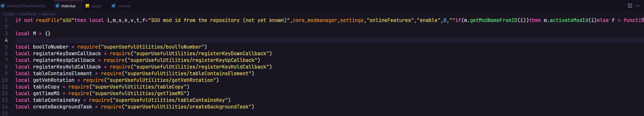Click the boolToNumber variable on line 5
This screenshot has height=116, width=644.
click(x=51, y=47)
